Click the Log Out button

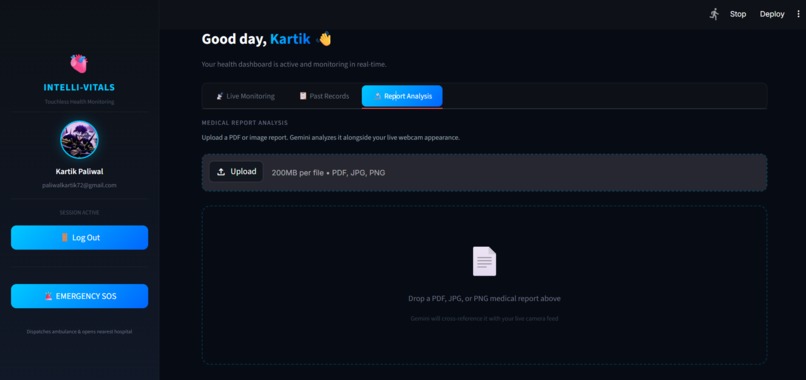[x=80, y=238]
